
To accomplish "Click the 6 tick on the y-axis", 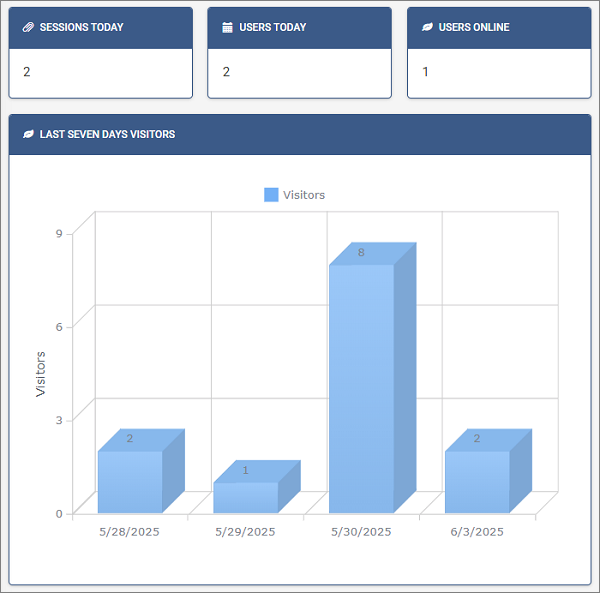I will (59, 327).
